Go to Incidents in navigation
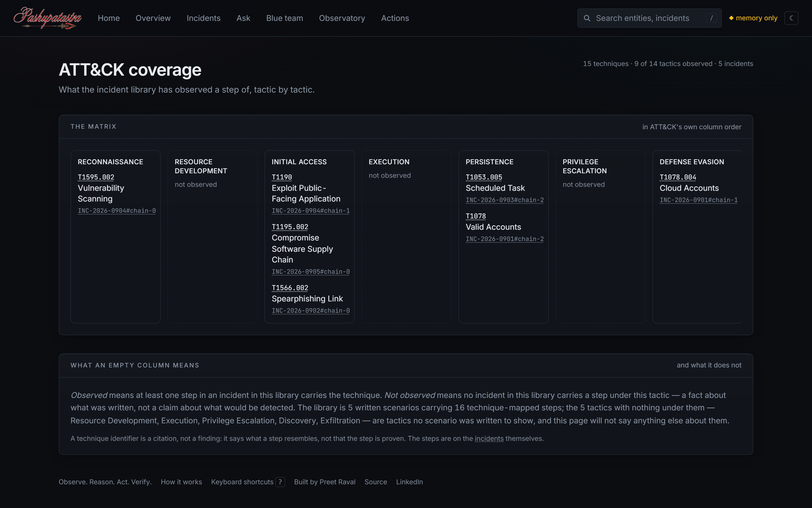Screen dimensions: 812x508 tap(203, 18)
